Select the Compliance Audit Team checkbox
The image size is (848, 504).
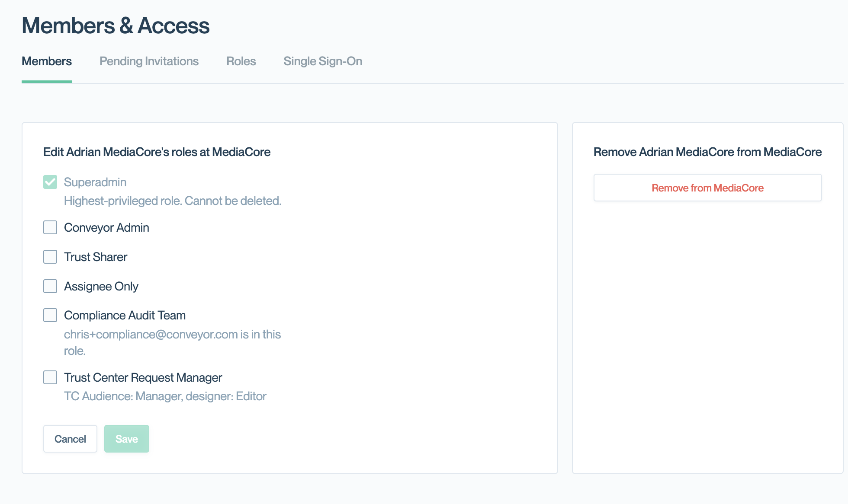50,315
